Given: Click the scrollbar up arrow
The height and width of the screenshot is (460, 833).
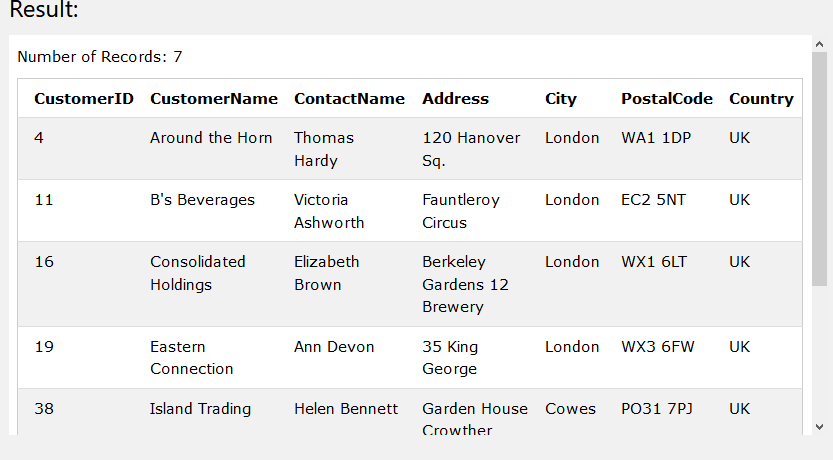Looking at the screenshot, I should point(819,44).
